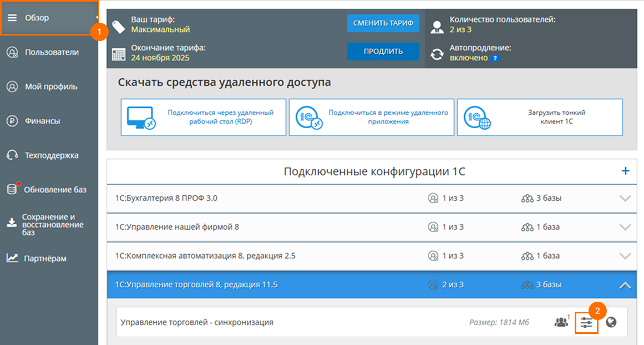
Task: Collapse the Управление торговлей 8 configuration
Action: [x=625, y=285]
